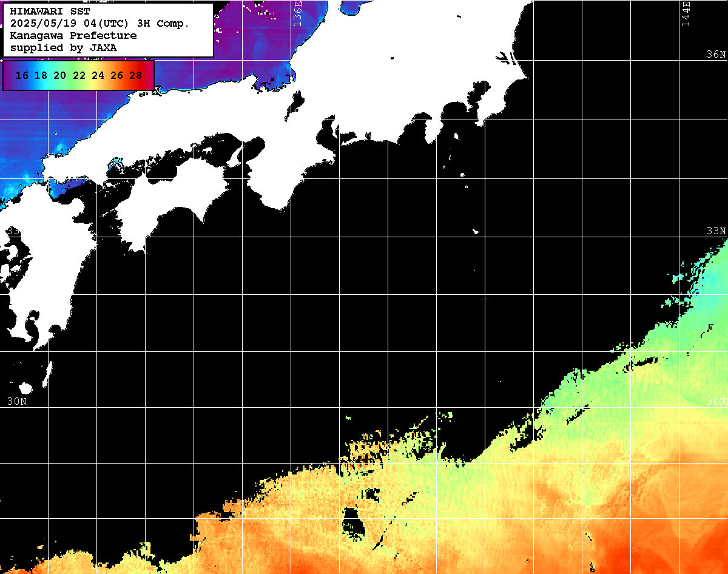Select the 33N label at the right edge

tap(716, 231)
